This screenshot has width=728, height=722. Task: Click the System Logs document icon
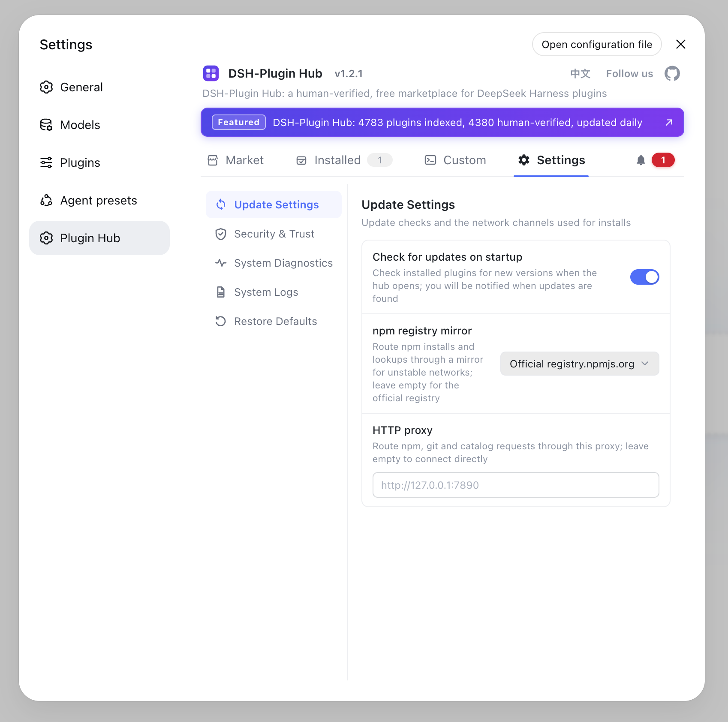click(221, 292)
